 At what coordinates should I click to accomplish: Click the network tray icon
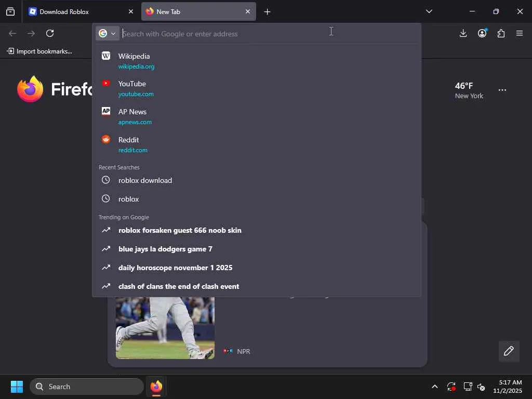(x=468, y=387)
